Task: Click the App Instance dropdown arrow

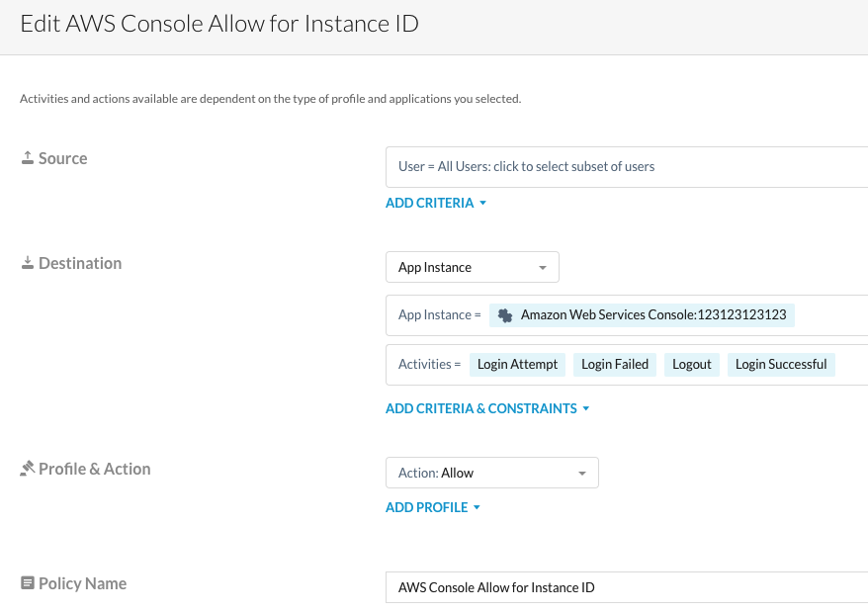Action: 543,268
